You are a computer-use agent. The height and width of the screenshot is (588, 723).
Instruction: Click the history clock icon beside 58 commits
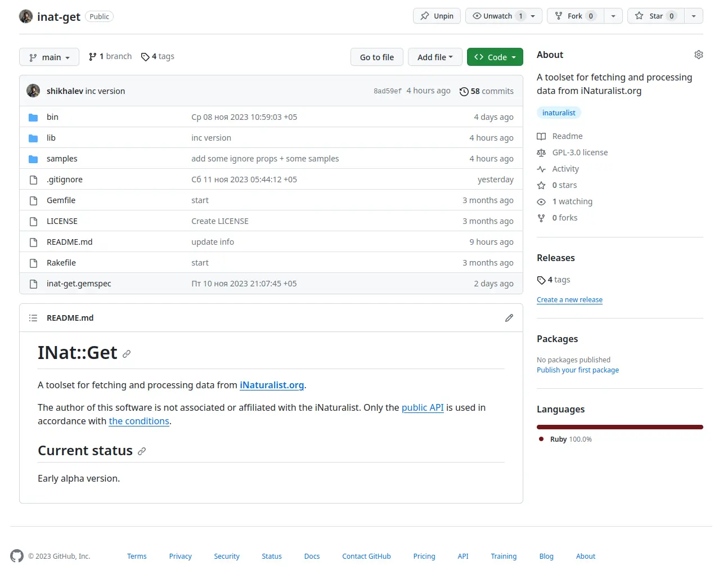(464, 91)
